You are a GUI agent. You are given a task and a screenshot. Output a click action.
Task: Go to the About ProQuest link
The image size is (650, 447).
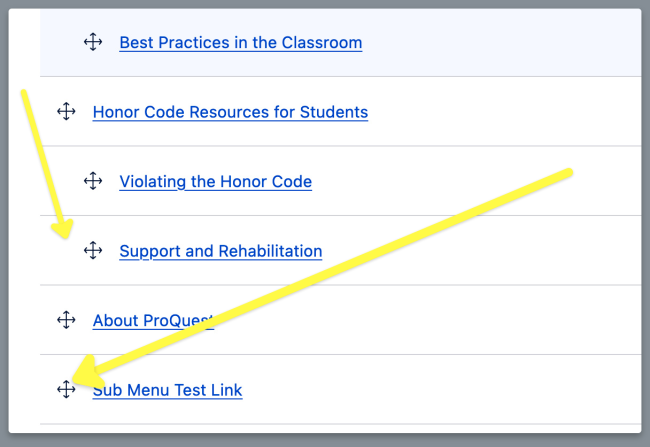coord(150,321)
